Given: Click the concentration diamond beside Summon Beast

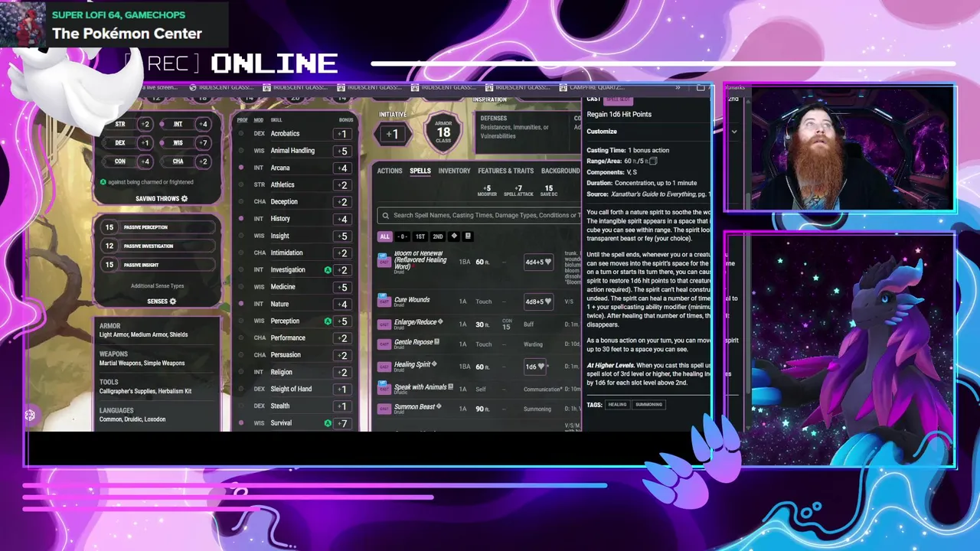Looking at the screenshot, I should [x=439, y=406].
